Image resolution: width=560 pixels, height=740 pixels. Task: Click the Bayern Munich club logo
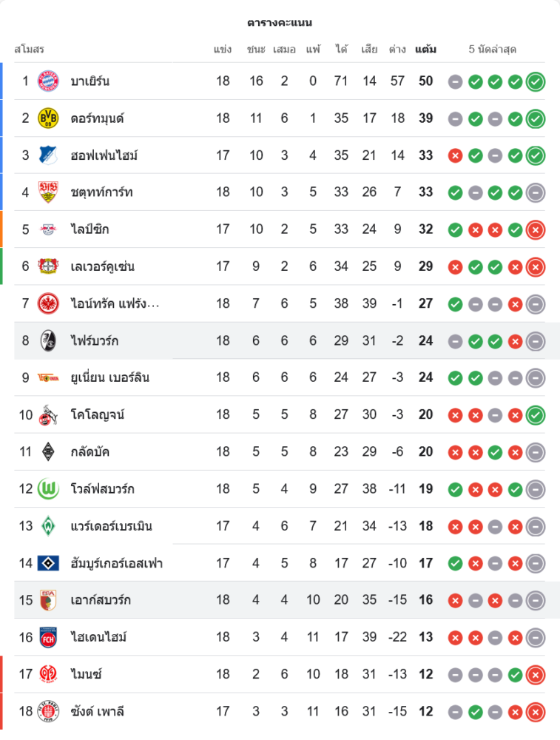(x=48, y=81)
